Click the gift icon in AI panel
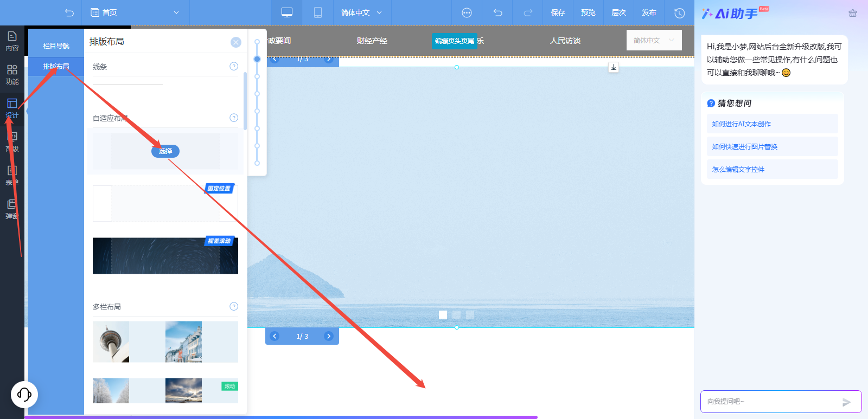This screenshot has width=868, height=419. 853,13
